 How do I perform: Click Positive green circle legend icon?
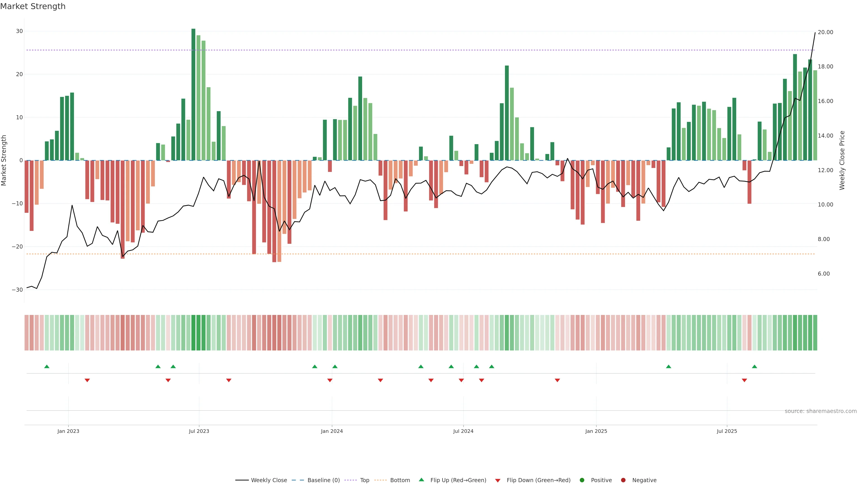[x=582, y=480]
